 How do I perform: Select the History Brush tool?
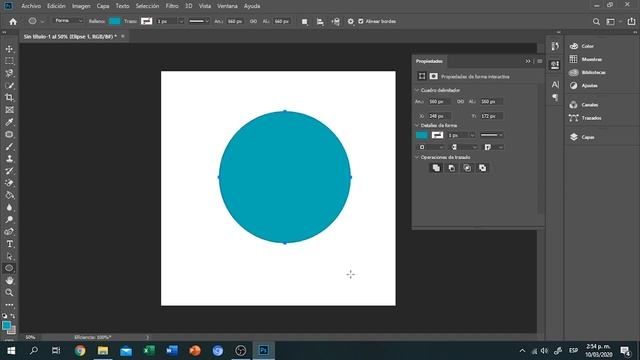tap(9, 171)
